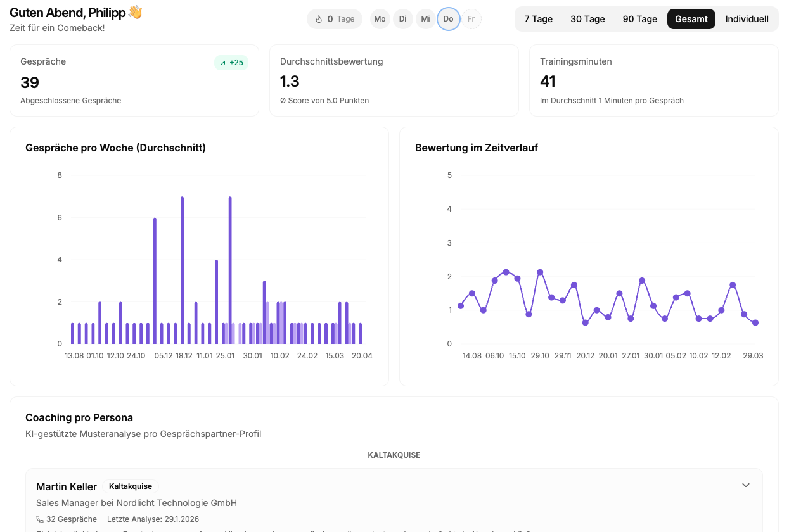Screen dimensions: 789x532
Task: Toggle the highlighted Do weekday circle
Action: 448,19
